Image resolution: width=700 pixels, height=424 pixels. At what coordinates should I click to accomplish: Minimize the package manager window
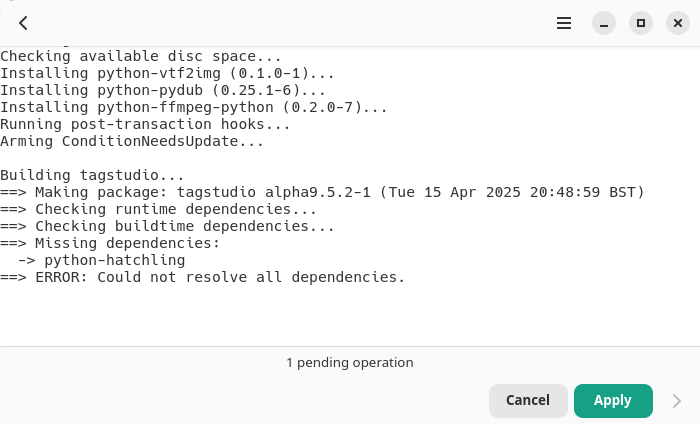click(604, 23)
